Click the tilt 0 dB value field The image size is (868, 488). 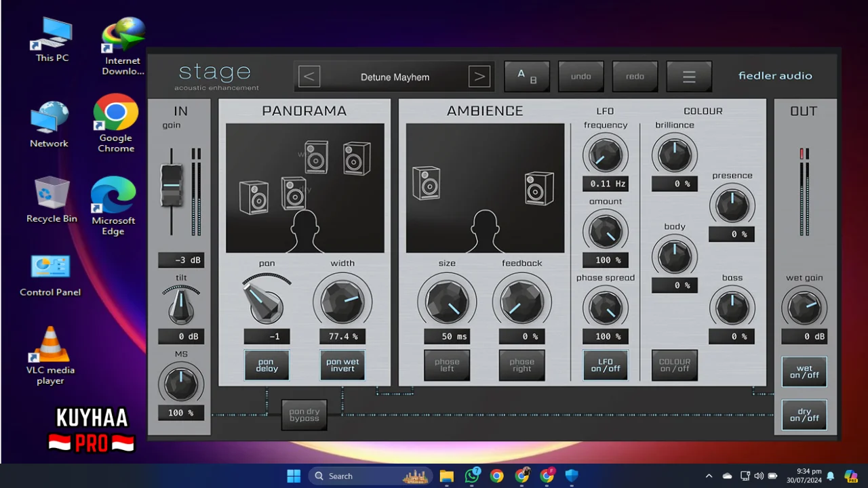tap(181, 336)
